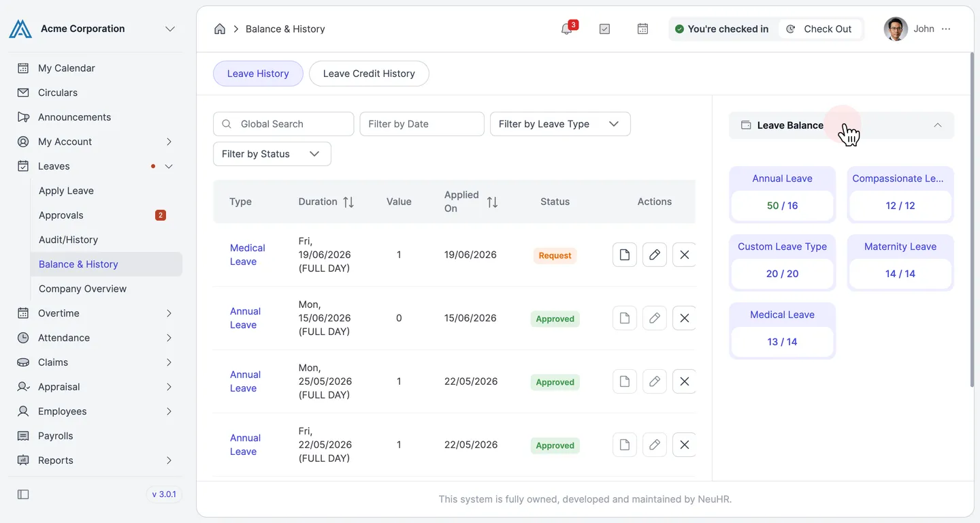Expand the Reports submenu
The width and height of the screenshot is (980, 523).
pos(169,460)
